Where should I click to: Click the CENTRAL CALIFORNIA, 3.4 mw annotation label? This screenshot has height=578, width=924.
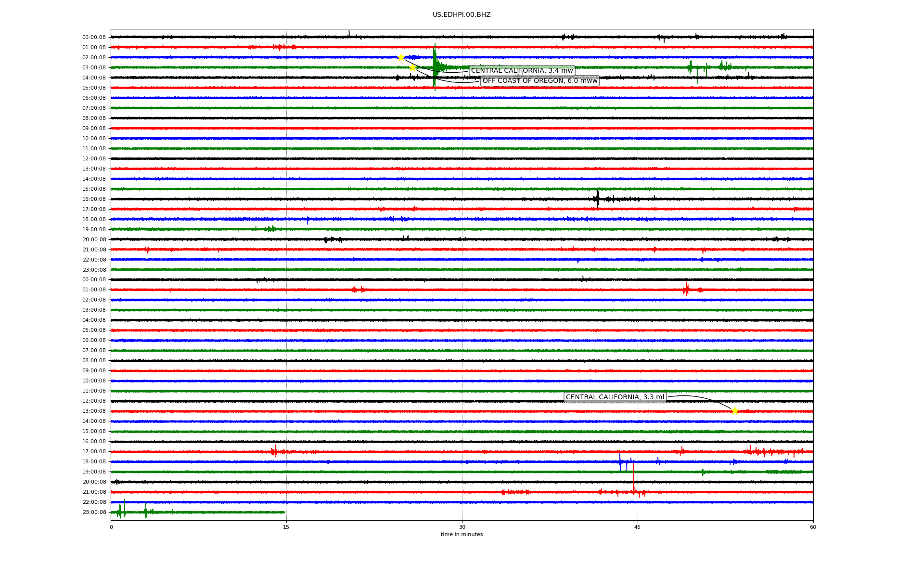pyautogui.click(x=522, y=71)
